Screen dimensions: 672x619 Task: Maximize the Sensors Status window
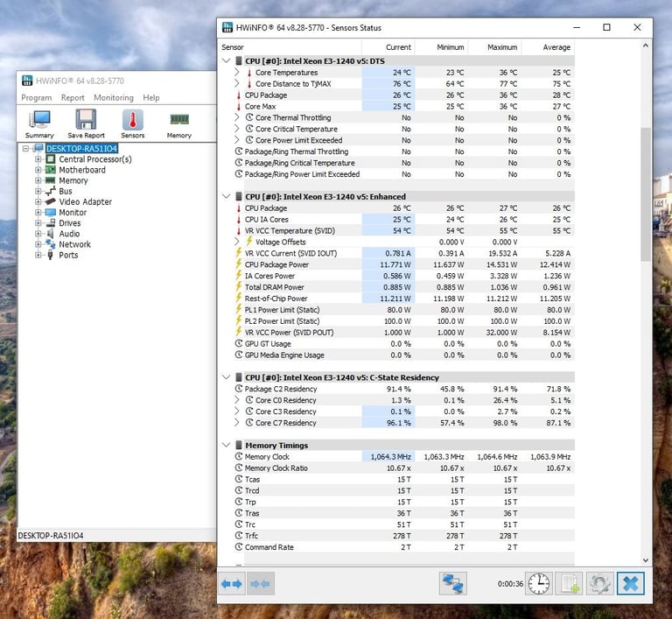pyautogui.click(x=606, y=27)
